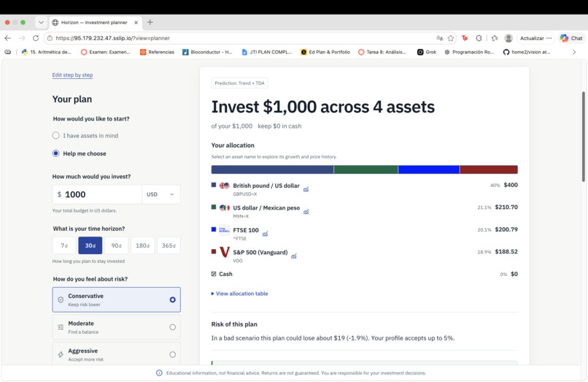Open the JTI PLAN COMPL... bookmark
The image size is (588, 382).
click(x=266, y=52)
